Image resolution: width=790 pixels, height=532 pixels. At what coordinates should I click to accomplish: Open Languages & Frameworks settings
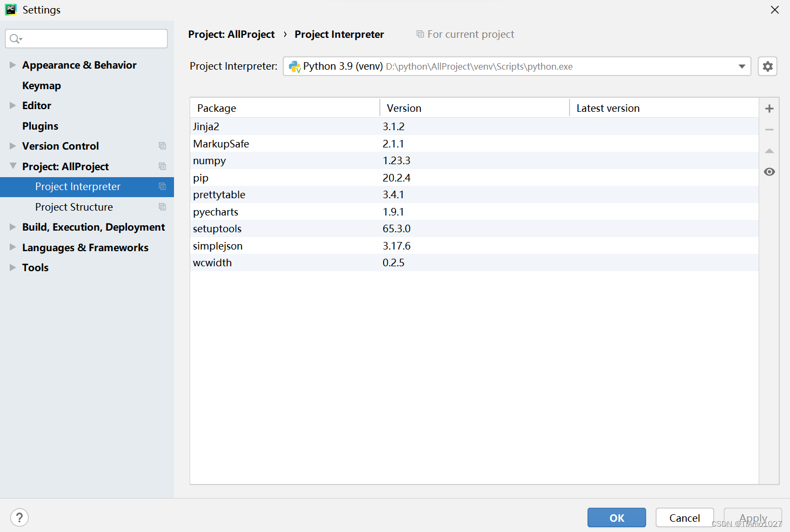pyautogui.click(x=85, y=247)
